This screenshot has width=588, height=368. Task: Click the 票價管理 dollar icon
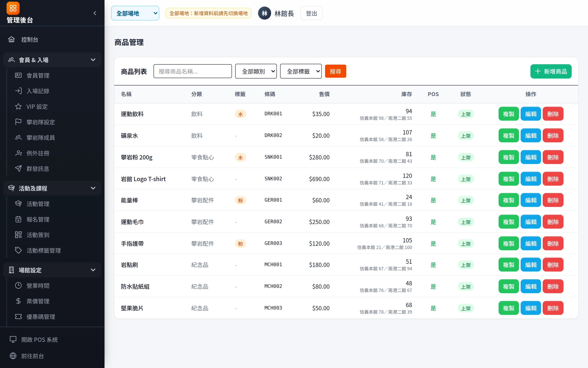point(18,301)
